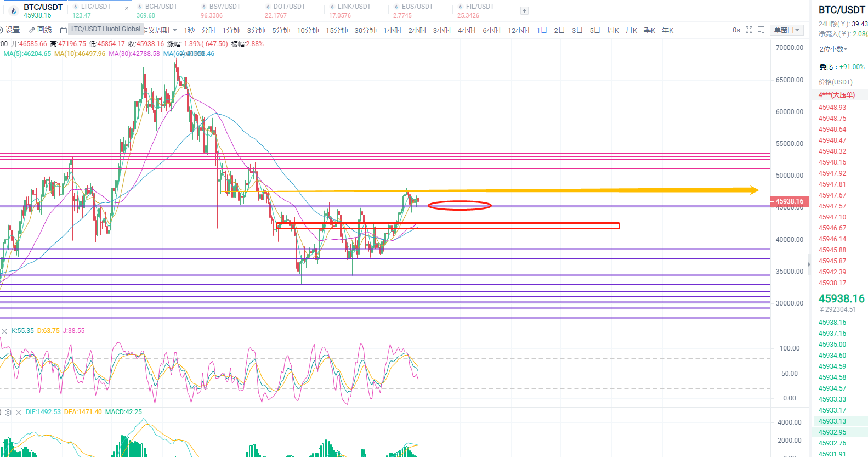
Task: Click buy order price 45933.13
Action: coord(832,421)
